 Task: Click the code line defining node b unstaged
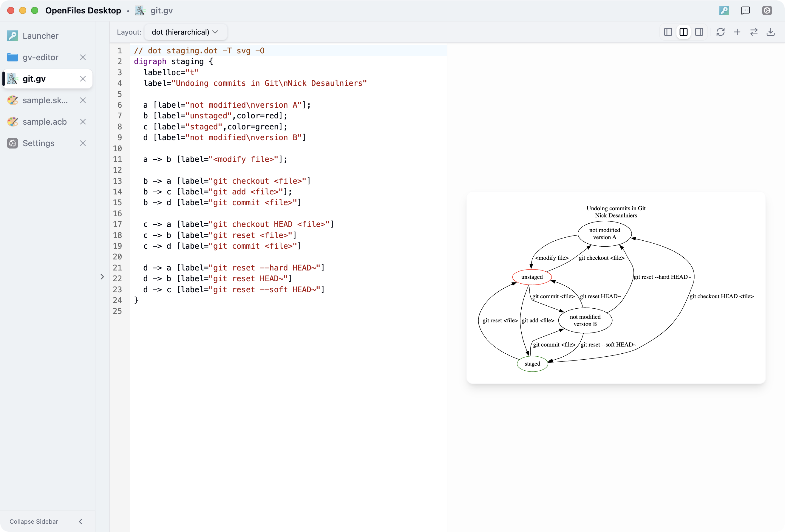(x=215, y=116)
